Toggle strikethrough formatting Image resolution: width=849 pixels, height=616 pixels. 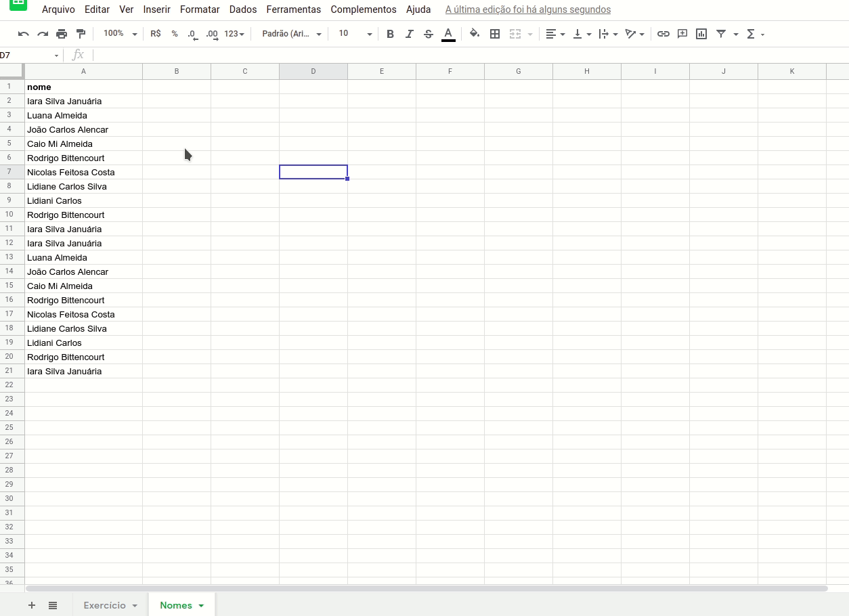tap(428, 34)
